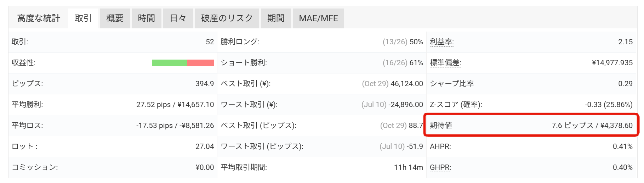Click the underlined 期待値 label
644x183 pixels.
tap(441, 126)
